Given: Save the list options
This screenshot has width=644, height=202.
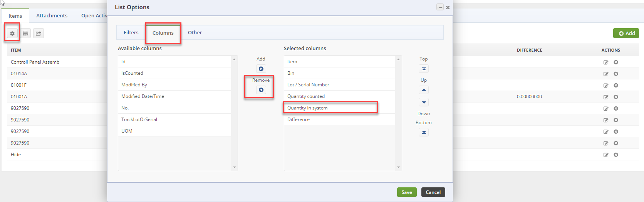Looking at the screenshot, I should click(x=407, y=192).
